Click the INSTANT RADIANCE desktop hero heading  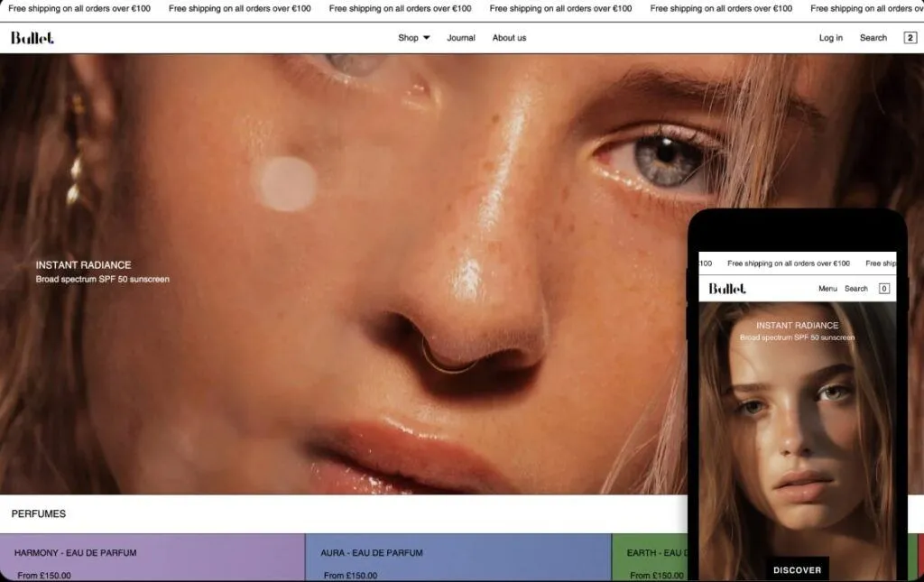tap(84, 265)
